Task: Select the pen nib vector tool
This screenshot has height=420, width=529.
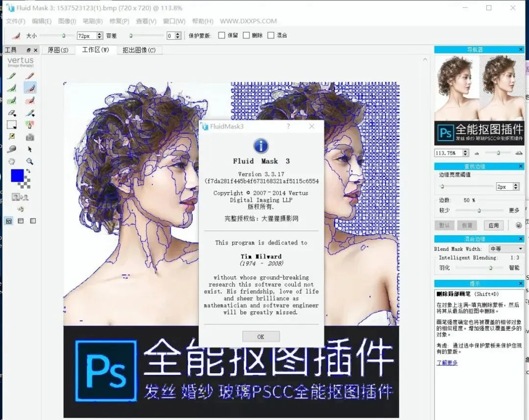Action: click(30, 125)
